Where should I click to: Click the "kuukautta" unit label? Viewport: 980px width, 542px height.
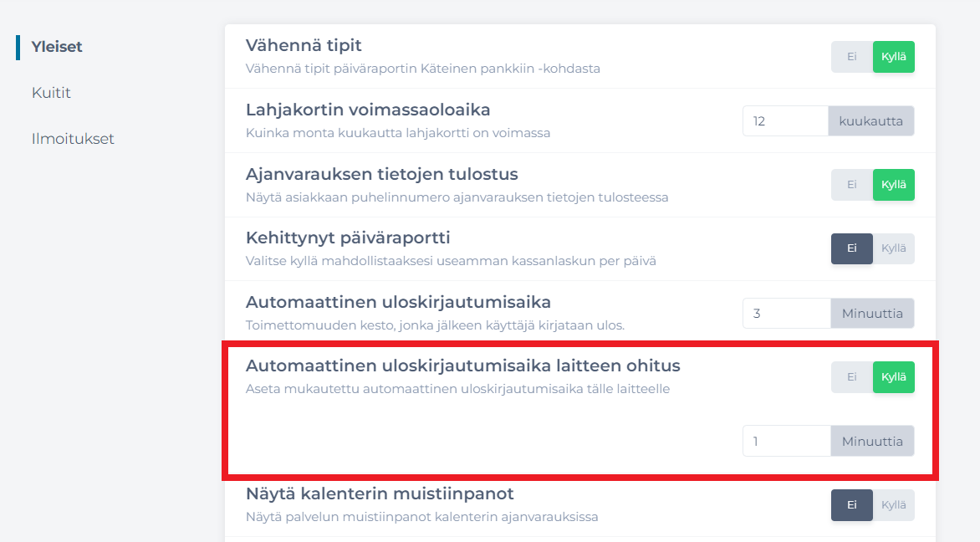[870, 120]
